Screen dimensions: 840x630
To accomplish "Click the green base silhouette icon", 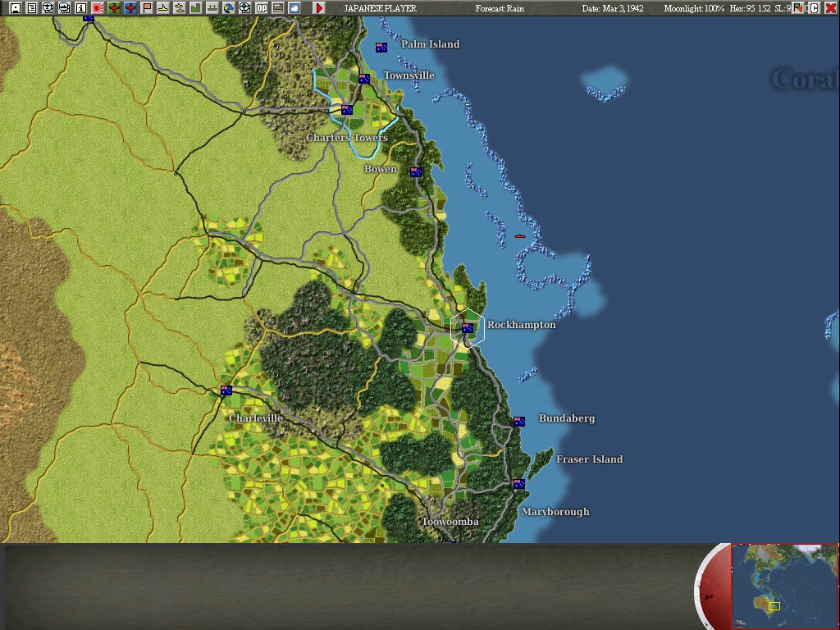I will tap(195, 8).
